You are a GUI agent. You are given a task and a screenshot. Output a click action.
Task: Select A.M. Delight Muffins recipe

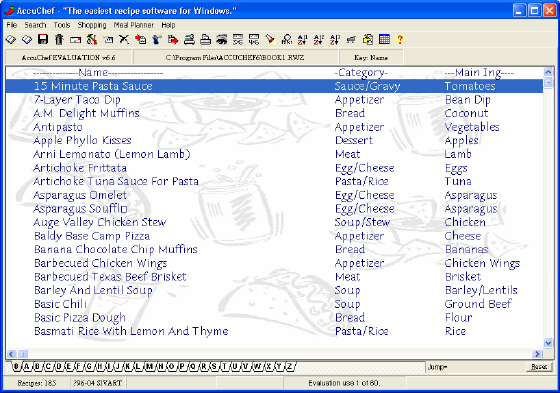[274, 113]
